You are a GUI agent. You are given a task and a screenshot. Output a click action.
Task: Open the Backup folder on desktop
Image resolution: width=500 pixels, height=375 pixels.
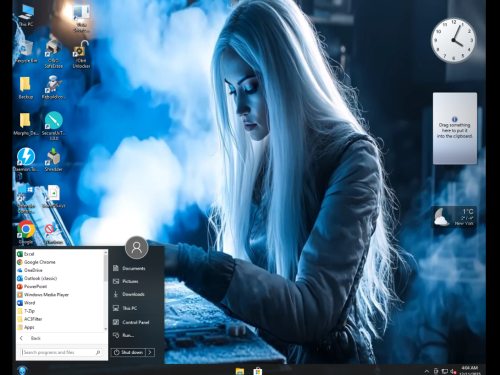(x=26, y=88)
